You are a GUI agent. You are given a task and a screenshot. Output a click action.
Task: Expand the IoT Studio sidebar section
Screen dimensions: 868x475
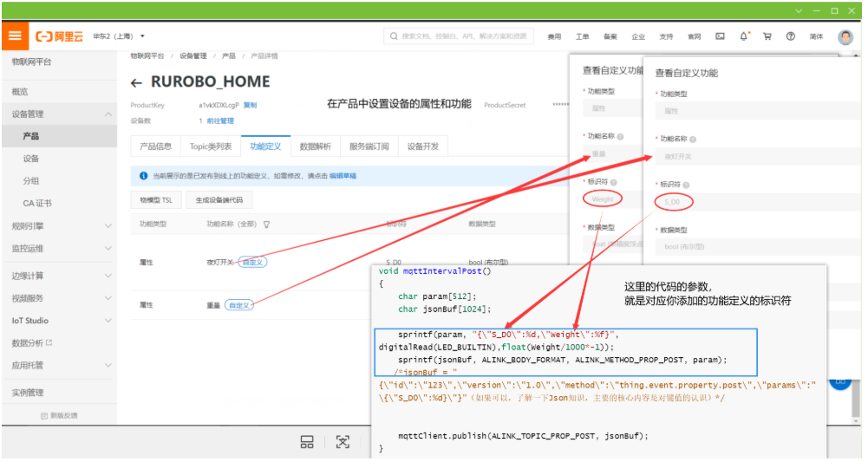(59, 321)
